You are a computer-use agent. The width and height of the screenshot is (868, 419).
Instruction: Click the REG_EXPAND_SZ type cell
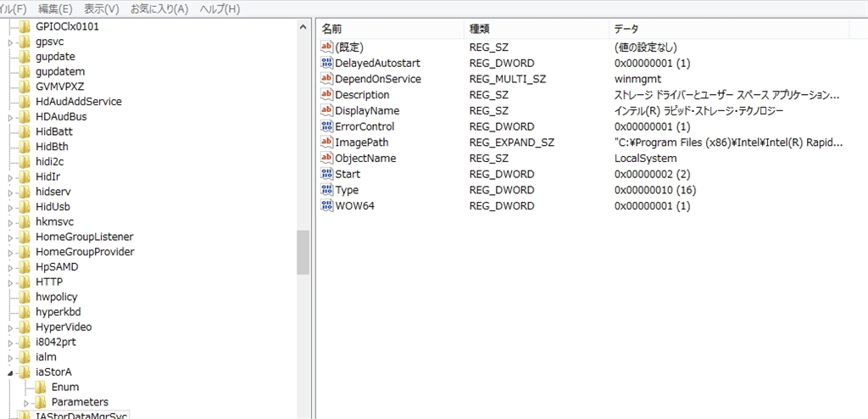tap(511, 142)
